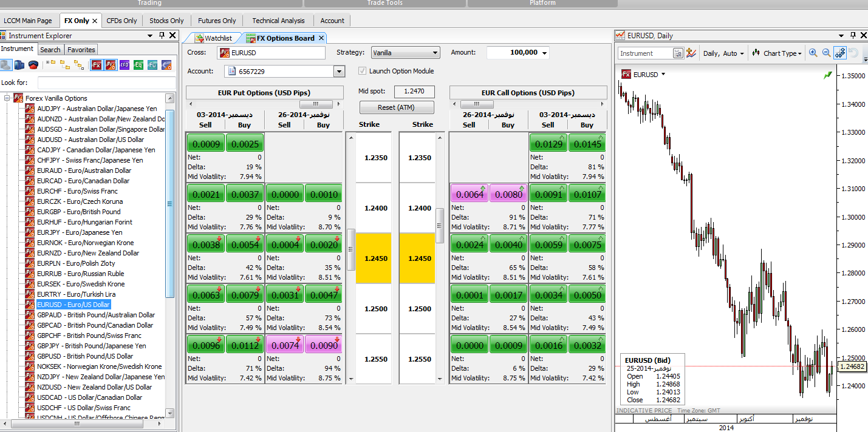Image resolution: width=868 pixels, height=432 pixels.
Task: Switch to LCCM Main Page tab
Action: click(x=28, y=21)
